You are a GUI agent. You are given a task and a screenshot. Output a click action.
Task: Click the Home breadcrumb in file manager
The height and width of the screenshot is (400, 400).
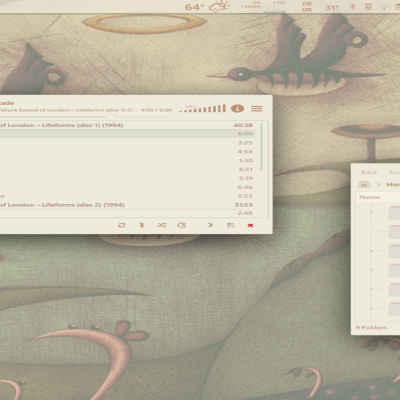393,184
